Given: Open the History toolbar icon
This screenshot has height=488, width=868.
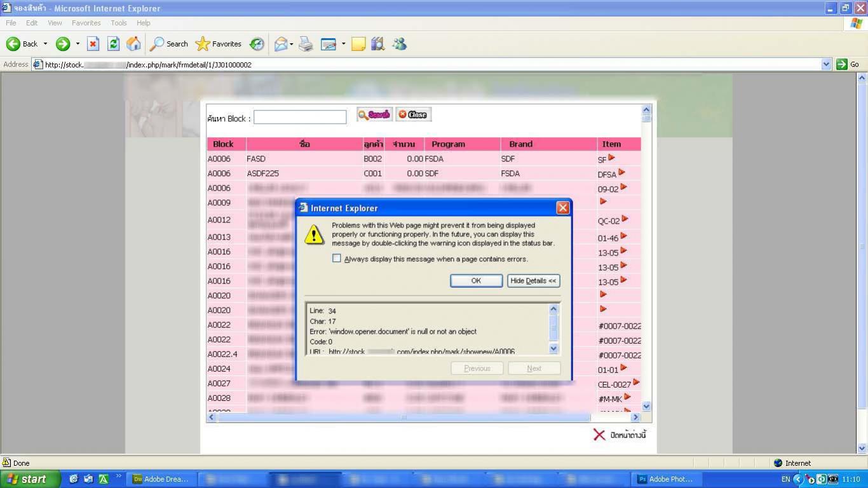Looking at the screenshot, I should pos(257,44).
